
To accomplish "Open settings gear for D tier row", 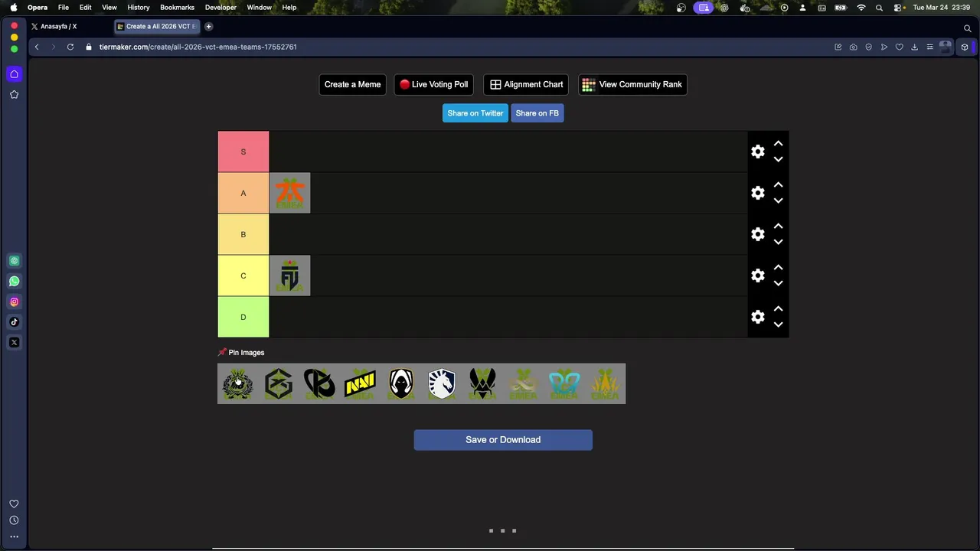I will (758, 317).
